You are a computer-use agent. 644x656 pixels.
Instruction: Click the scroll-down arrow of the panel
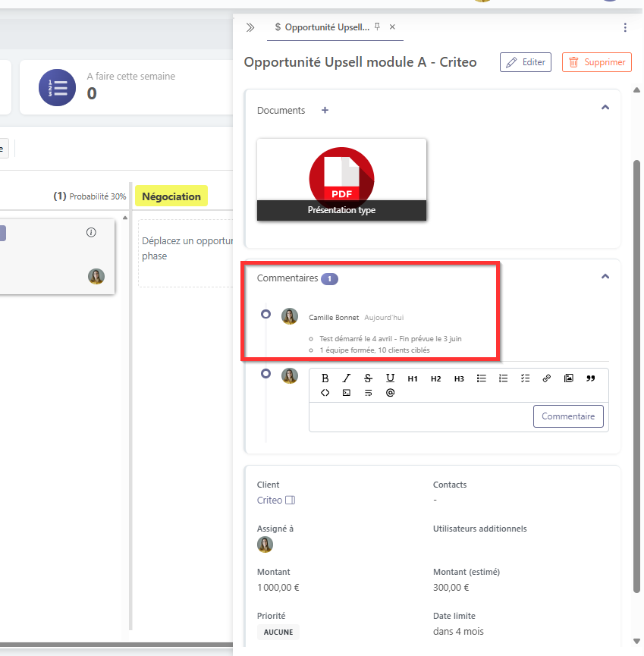637,641
